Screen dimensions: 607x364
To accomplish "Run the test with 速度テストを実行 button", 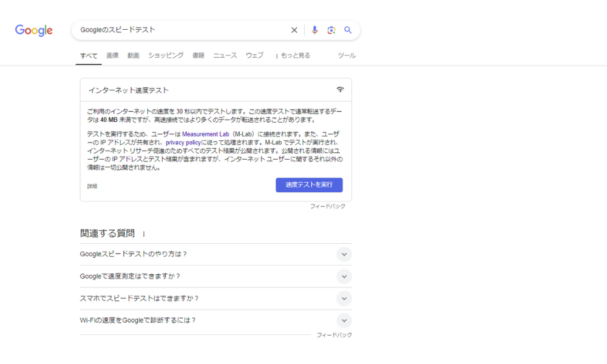I will tap(310, 185).
